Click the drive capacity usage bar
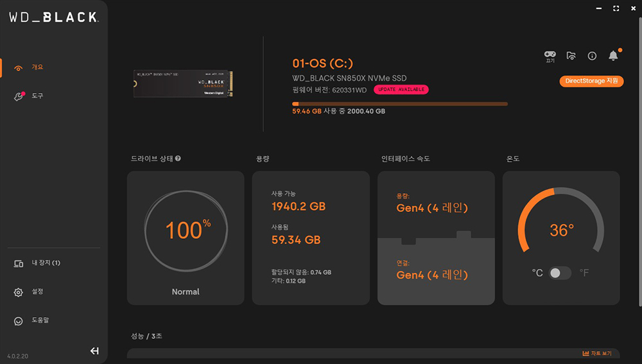 click(x=400, y=104)
